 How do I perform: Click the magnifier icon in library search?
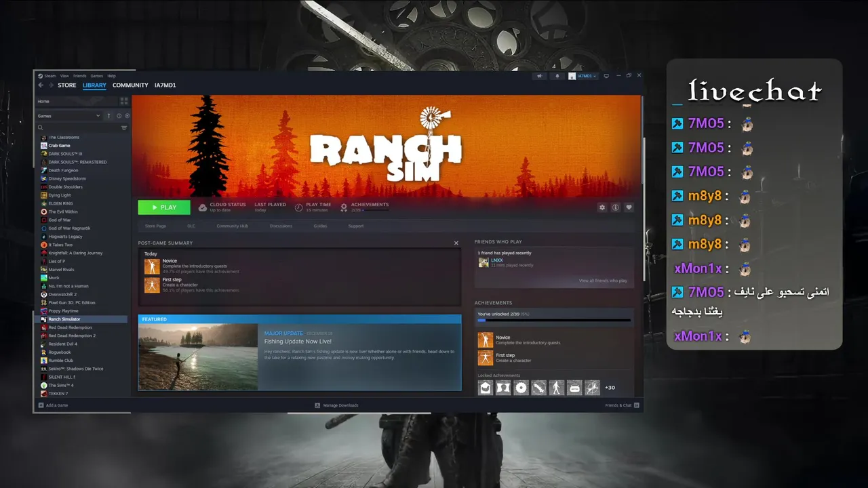[x=41, y=127]
